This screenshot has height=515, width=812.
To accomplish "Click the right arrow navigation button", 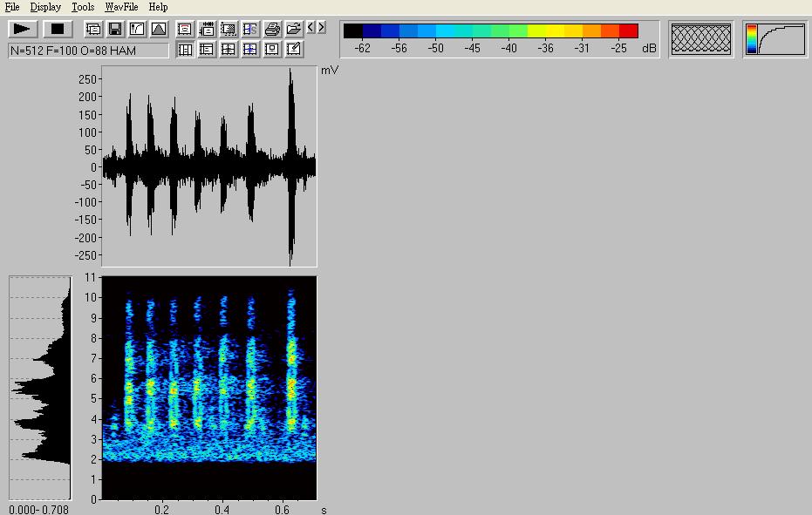I will 322,27.
